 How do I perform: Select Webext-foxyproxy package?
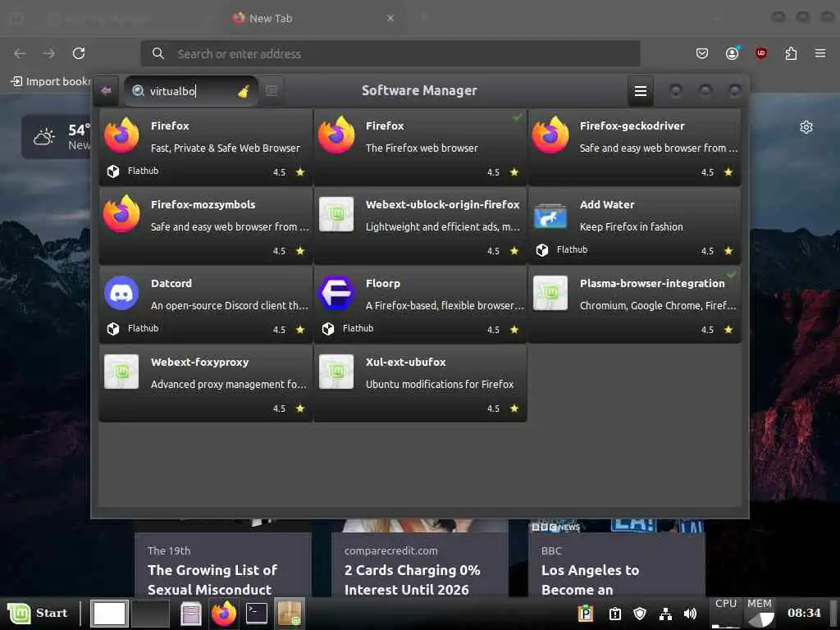pos(206,383)
